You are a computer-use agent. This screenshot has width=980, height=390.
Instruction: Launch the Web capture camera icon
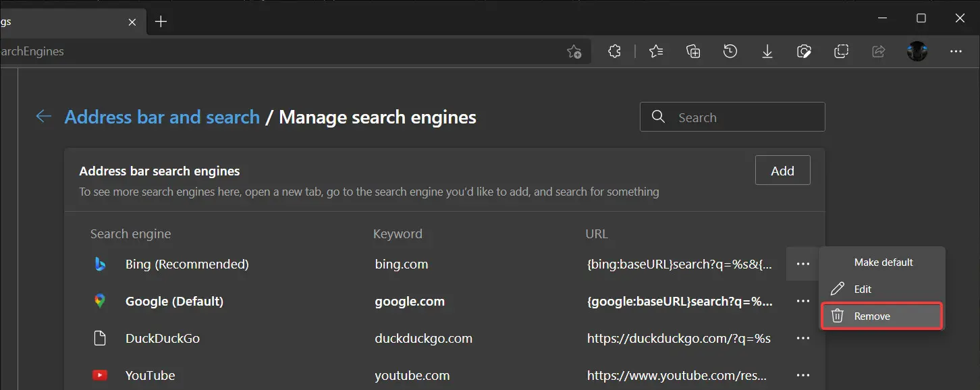pyautogui.click(x=804, y=51)
